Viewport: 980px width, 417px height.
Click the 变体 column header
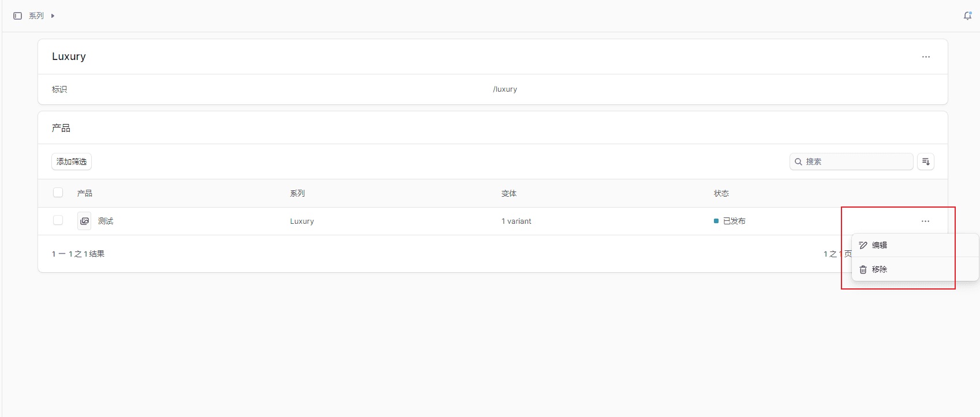[x=508, y=193]
